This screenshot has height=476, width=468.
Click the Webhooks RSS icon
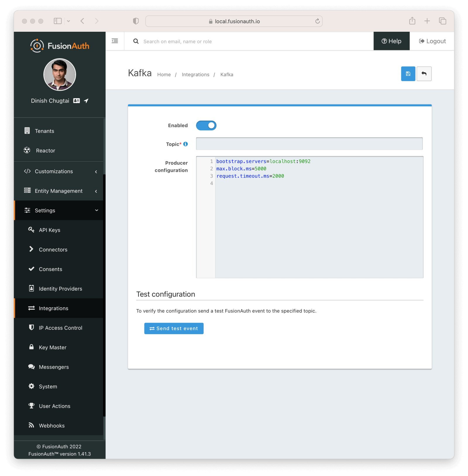point(31,425)
